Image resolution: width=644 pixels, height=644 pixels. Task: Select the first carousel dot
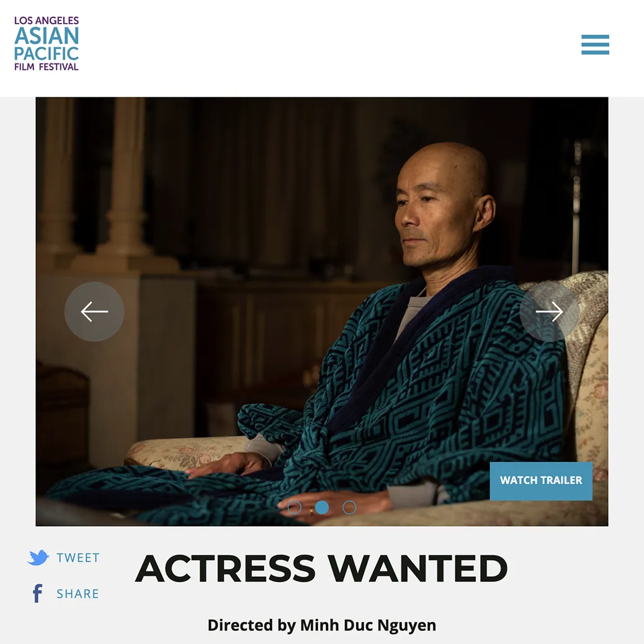coord(295,508)
